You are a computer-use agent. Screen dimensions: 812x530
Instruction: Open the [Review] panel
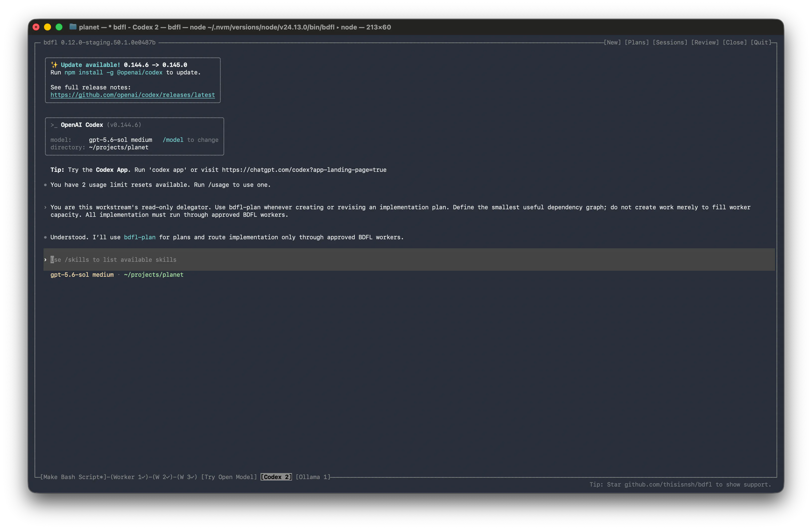point(705,42)
